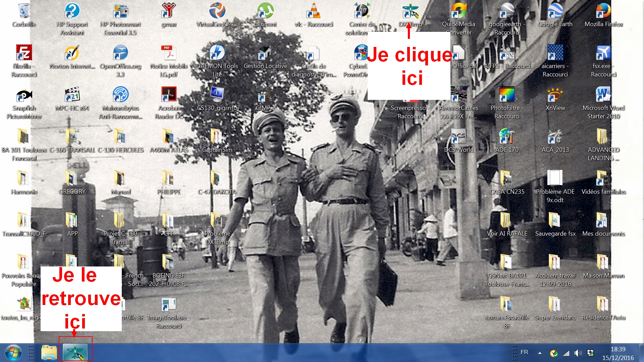This screenshot has width=644, height=362.
Task: Open Windows Explorer from the taskbar
Action: [49, 353]
